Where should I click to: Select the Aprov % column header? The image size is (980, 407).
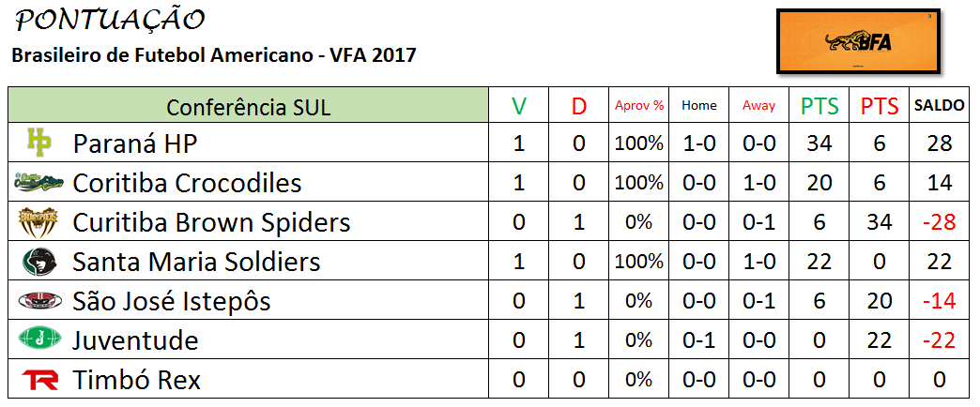(638, 105)
